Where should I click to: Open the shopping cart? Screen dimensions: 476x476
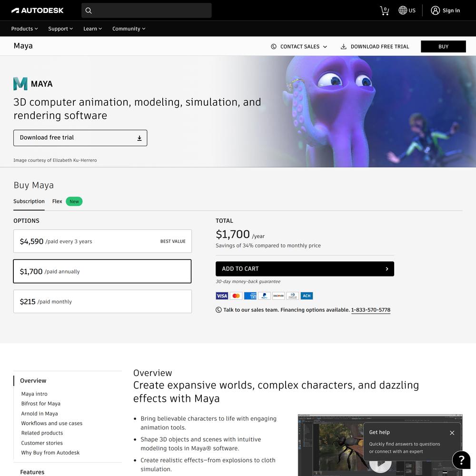pos(384,10)
